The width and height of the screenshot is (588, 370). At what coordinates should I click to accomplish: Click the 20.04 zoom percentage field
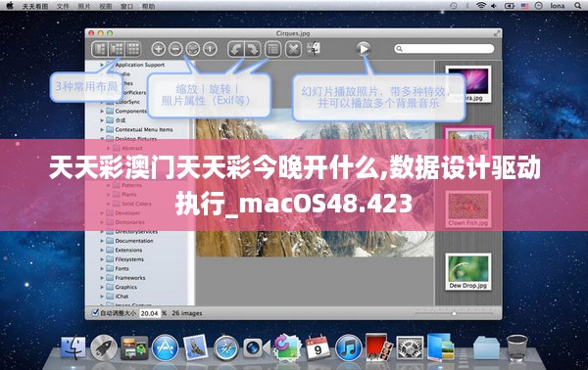point(150,313)
